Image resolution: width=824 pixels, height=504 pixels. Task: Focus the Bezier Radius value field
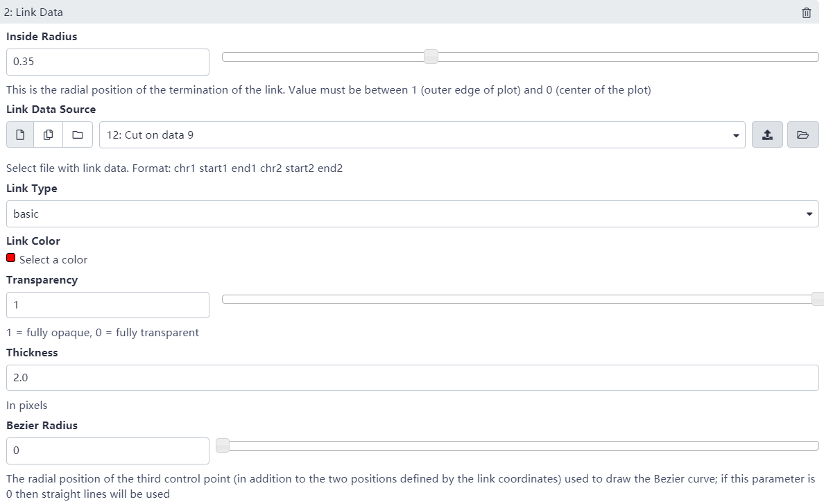click(x=108, y=451)
